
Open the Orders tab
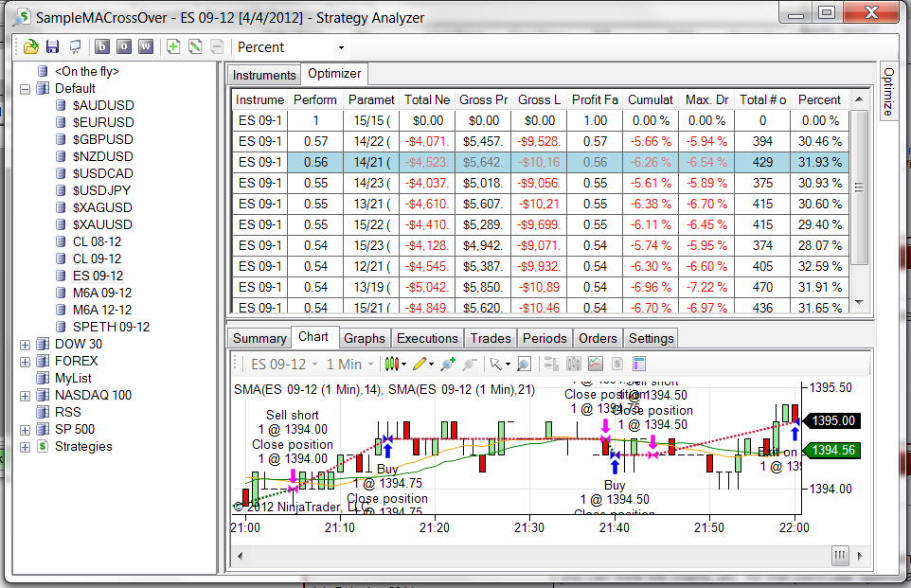click(x=598, y=338)
